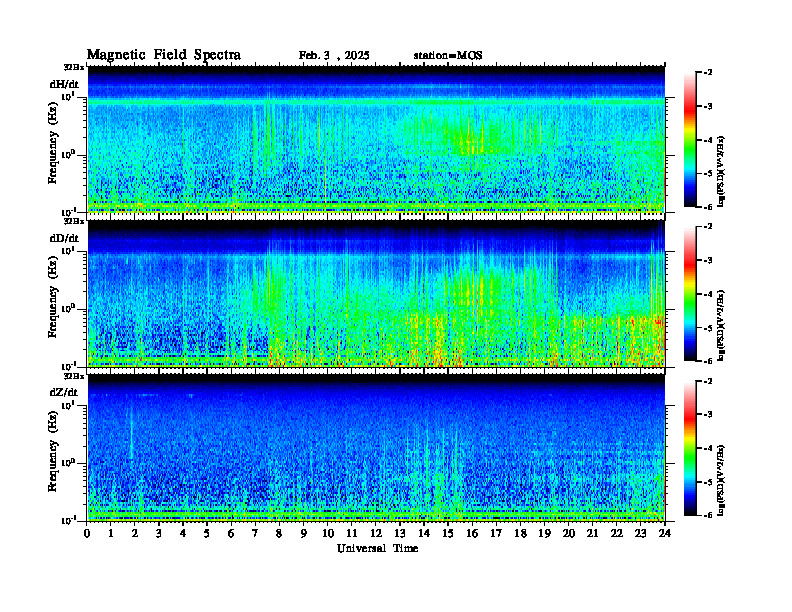
Task: Click the 'dZ/dt' panel label
Action: point(64,392)
